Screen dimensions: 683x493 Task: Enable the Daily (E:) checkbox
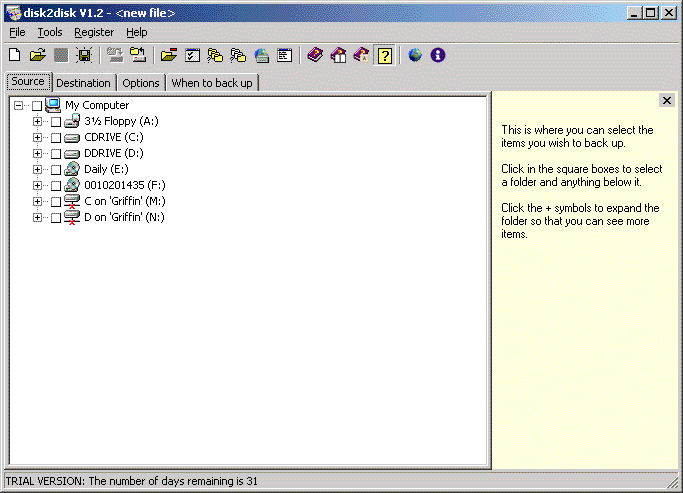click(56, 170)
